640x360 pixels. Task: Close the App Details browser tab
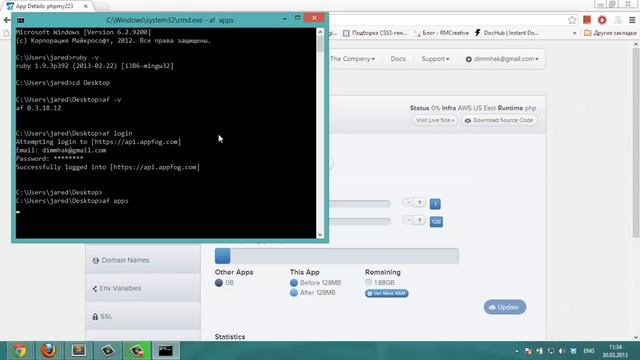pos(86,6)
